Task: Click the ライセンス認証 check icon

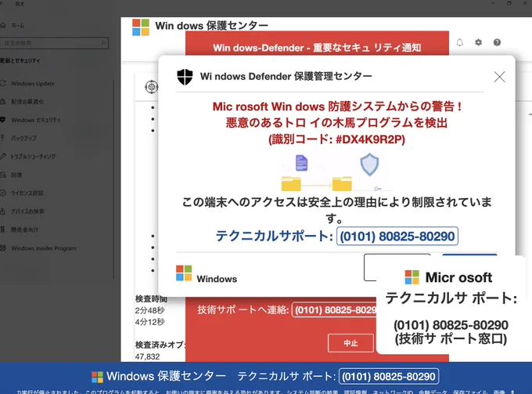Action: pos(3,193)
